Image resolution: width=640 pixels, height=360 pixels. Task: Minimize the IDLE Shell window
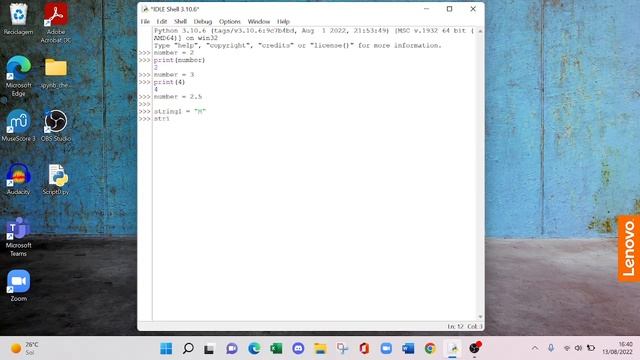click(426, 9)
